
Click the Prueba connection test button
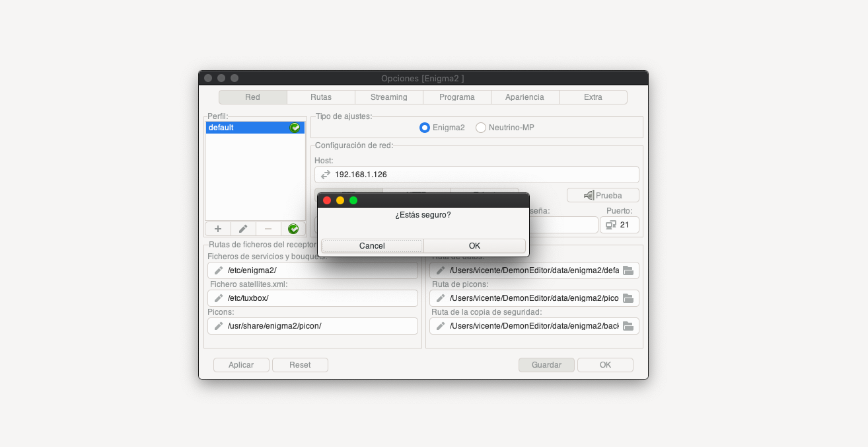pyautogui.click(x=602, y=195)
